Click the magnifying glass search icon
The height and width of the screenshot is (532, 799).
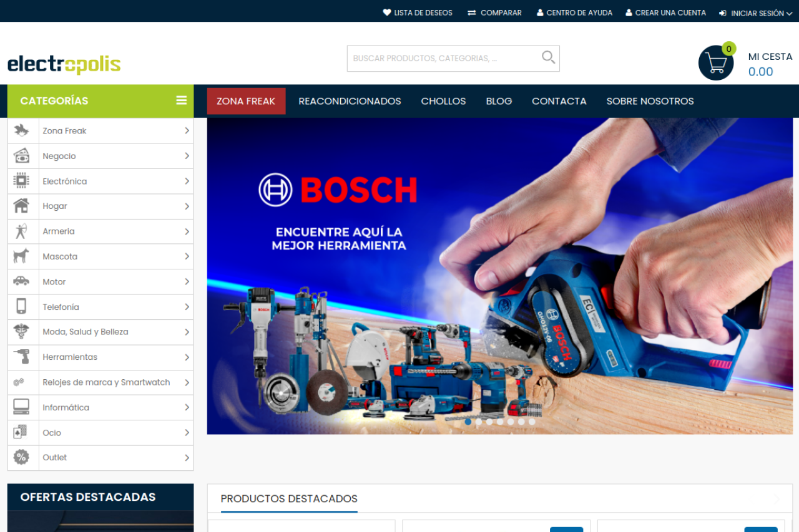pos(548,58)
